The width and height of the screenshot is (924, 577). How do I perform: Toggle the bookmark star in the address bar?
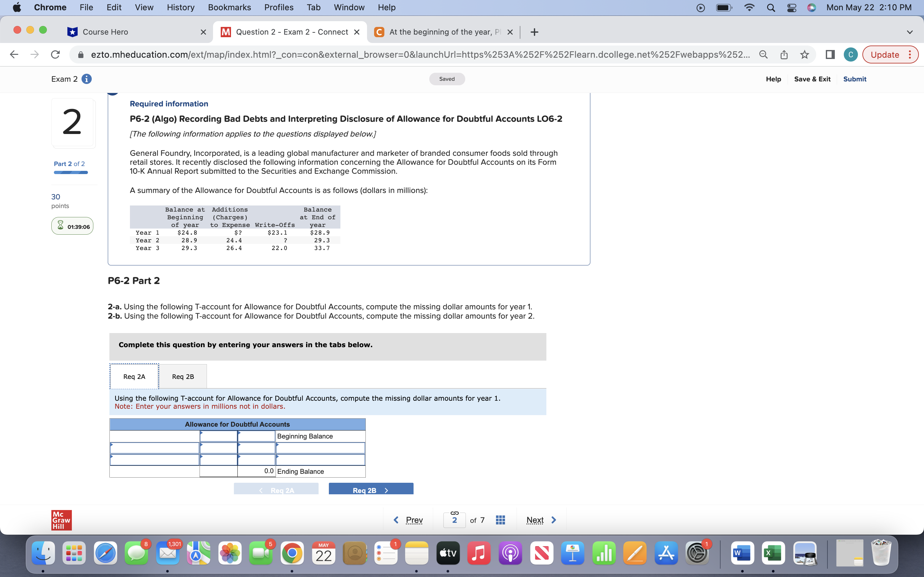pos(804,54)
